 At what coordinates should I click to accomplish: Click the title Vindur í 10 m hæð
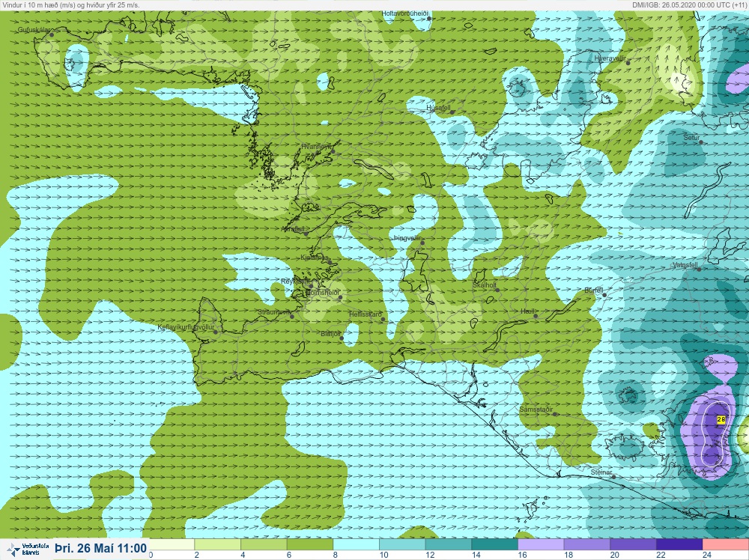[x=71, y=4]
